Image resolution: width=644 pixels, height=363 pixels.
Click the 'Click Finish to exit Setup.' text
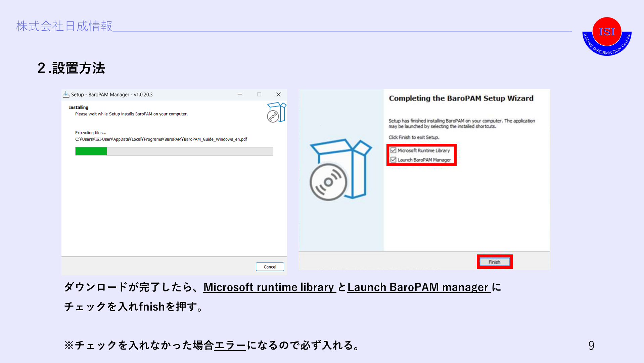[414, 137]
